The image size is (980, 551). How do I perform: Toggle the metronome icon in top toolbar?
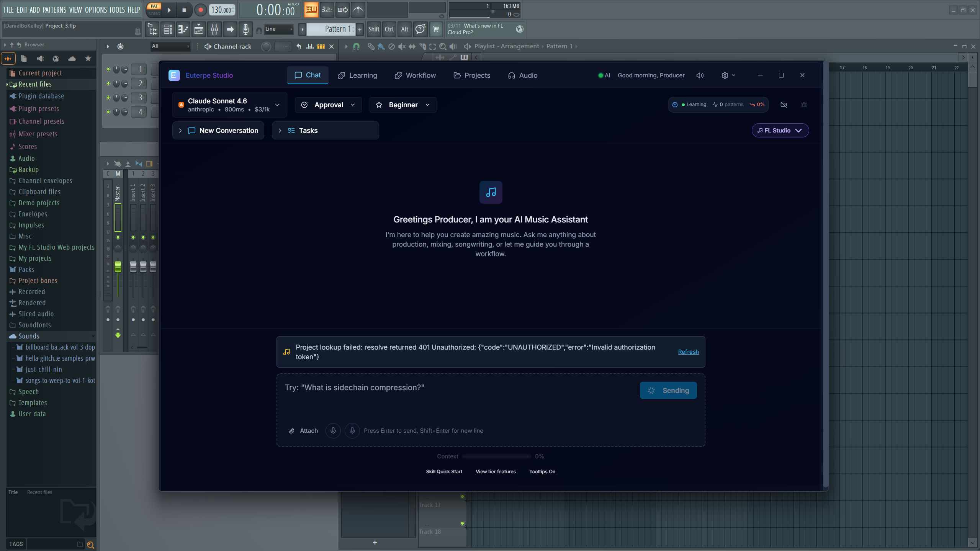(358, 10)
